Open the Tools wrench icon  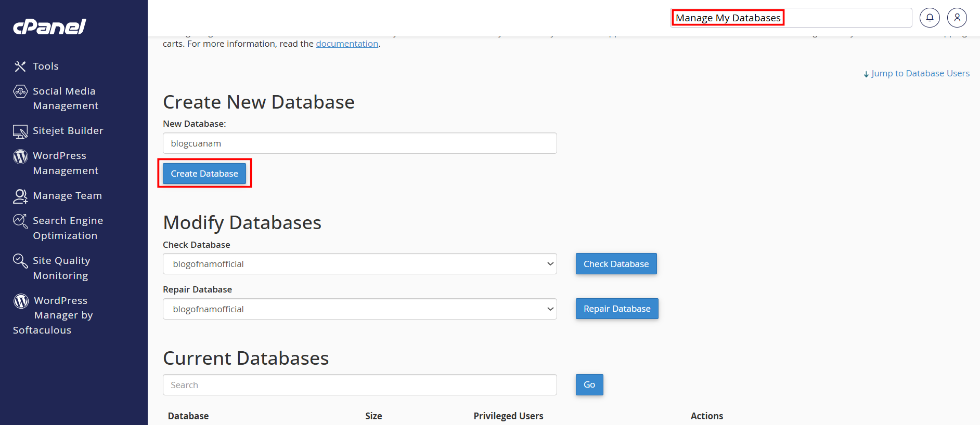pyautogui.click(x=20, y=66)
